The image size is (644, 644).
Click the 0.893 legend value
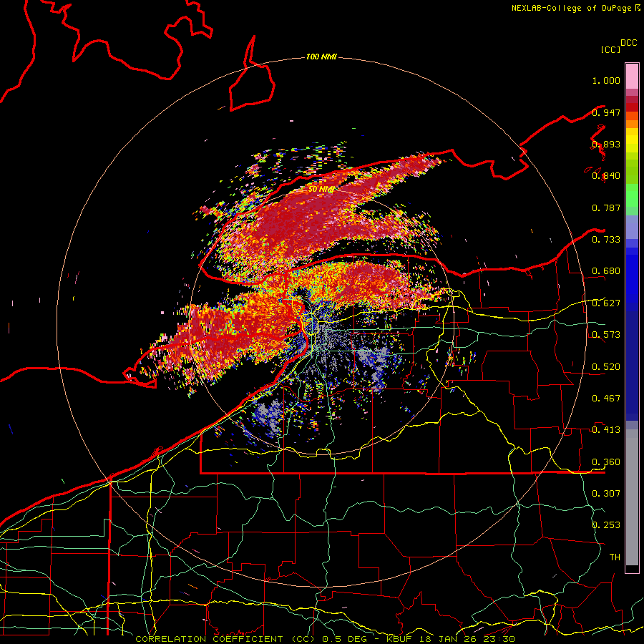(606, 144)
